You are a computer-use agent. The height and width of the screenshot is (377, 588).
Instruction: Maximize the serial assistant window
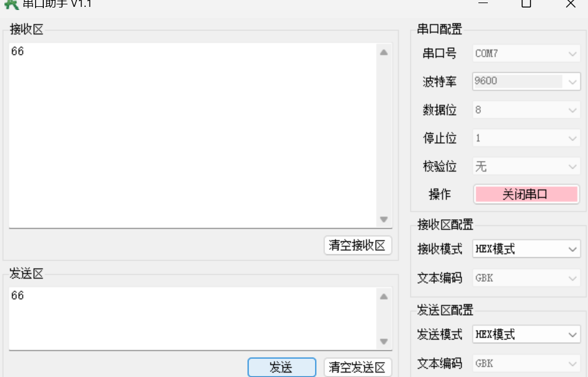[526, 3]
